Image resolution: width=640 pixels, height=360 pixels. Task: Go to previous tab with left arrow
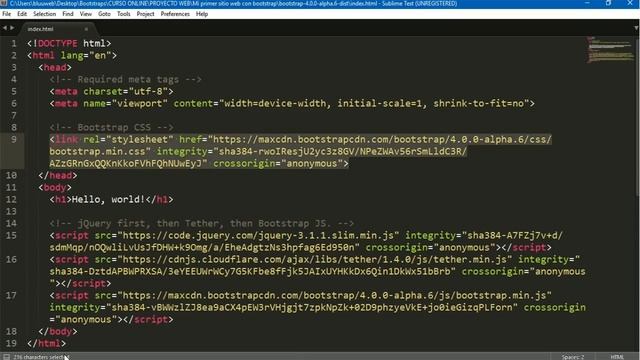(x=5, y=28)
